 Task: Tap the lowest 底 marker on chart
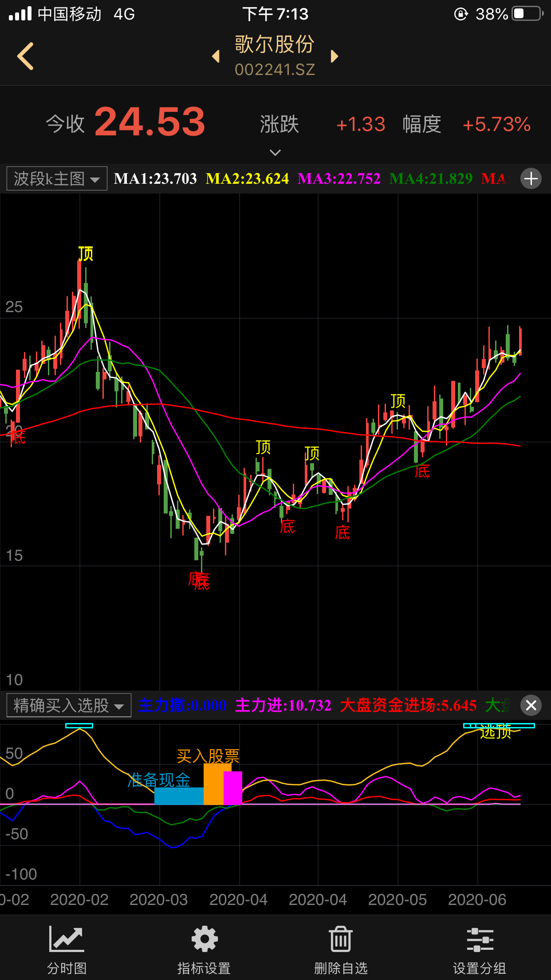[199, 581]
